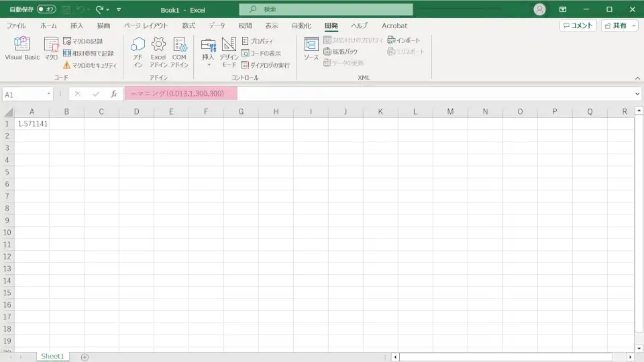Toggle 相対参照で記録 recording mode
644x362 pixels.
(89, 53)
